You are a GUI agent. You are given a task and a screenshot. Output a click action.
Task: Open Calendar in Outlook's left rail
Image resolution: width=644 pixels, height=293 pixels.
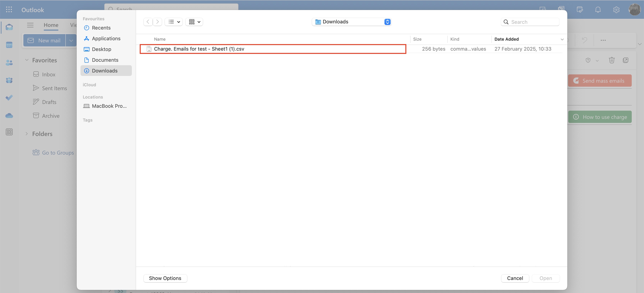click(9, 45)
